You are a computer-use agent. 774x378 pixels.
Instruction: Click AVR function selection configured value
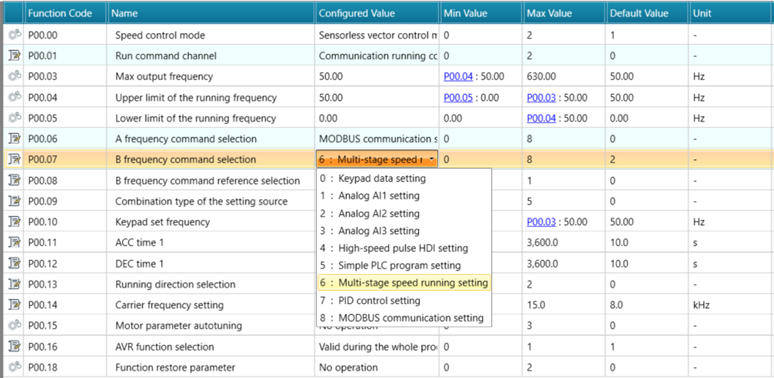point(378,346)
